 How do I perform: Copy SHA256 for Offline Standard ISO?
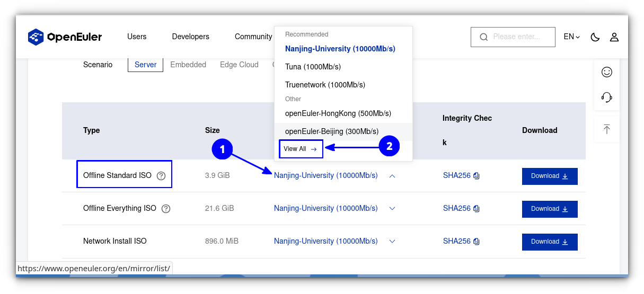click(x=477, y=176)
